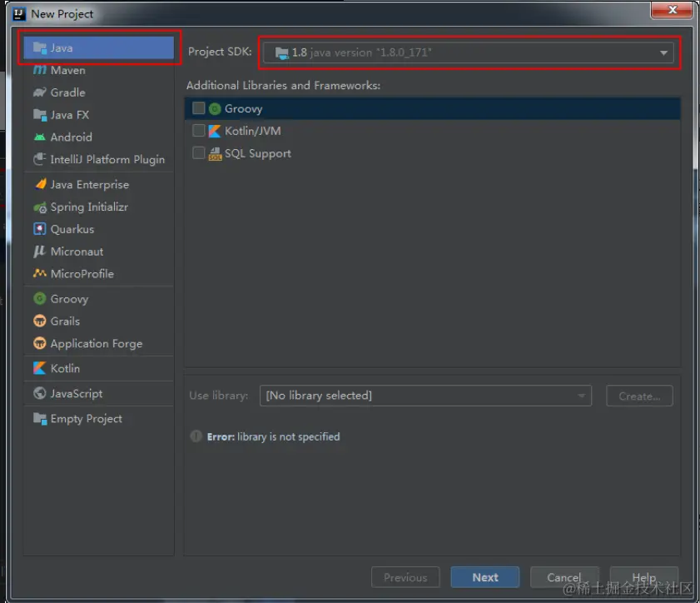The width and height of the screenshot is (700, 603).
Task: Click the Quarkus icon
Action: 40,229
